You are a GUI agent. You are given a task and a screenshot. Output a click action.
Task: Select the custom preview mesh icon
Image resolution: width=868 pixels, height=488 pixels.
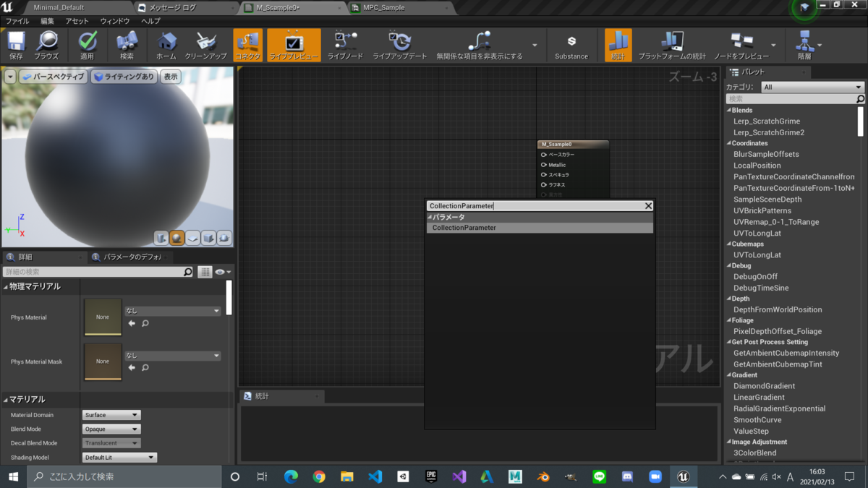click(224, 238)
